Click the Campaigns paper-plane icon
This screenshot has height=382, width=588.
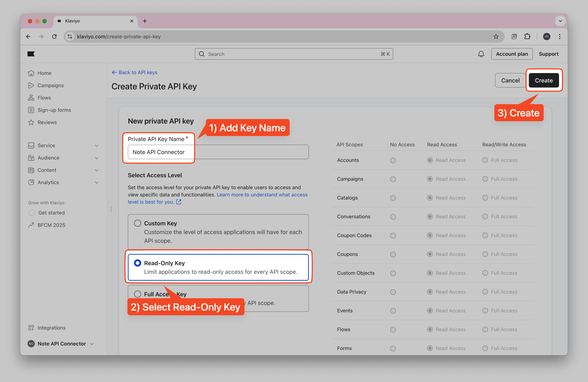click(31, 85)
